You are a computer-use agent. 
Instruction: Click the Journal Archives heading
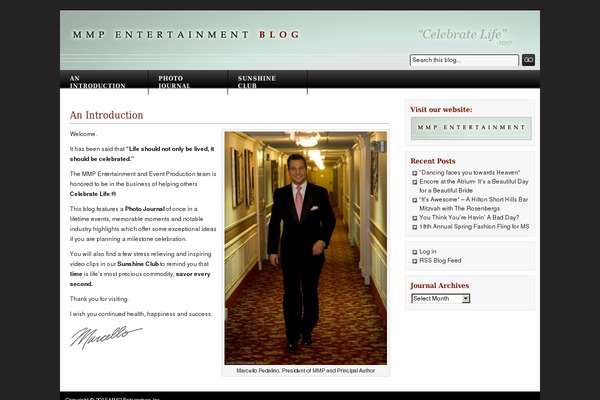(439, 286)
